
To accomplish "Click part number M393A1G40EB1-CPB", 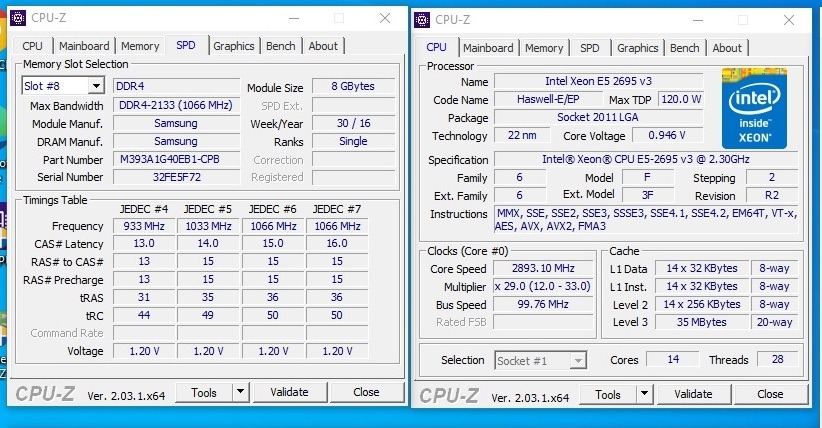I will pyautogui.click(x=177, y=159).
